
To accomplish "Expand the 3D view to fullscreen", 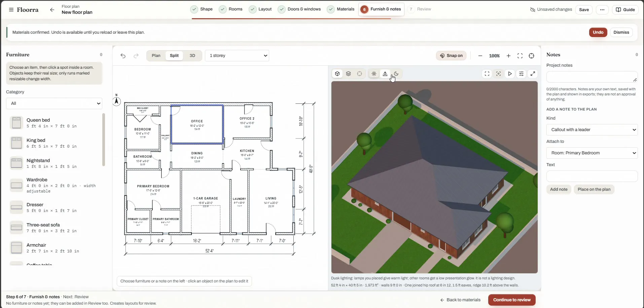I will [x=533, y=74].
